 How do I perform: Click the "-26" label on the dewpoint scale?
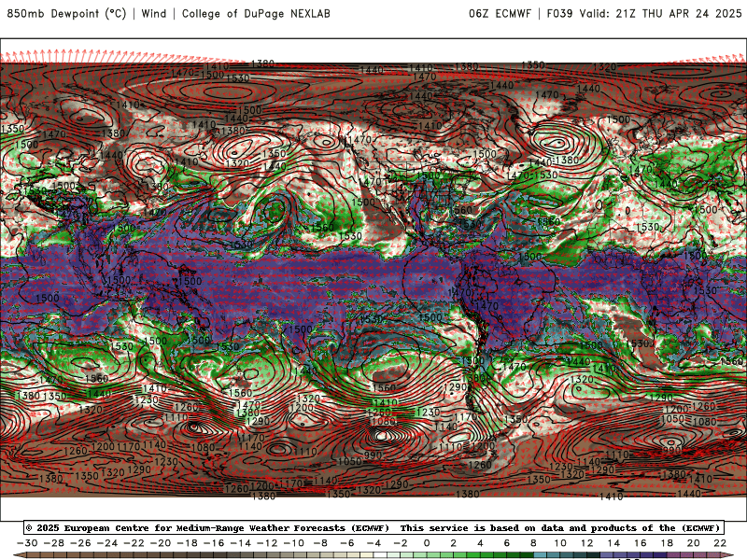[x=80, y=543]
